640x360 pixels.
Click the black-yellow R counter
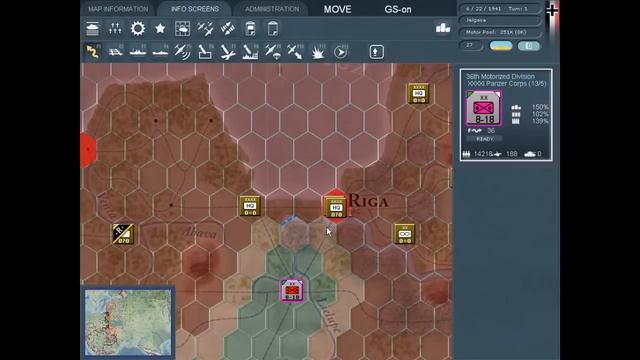123,234
